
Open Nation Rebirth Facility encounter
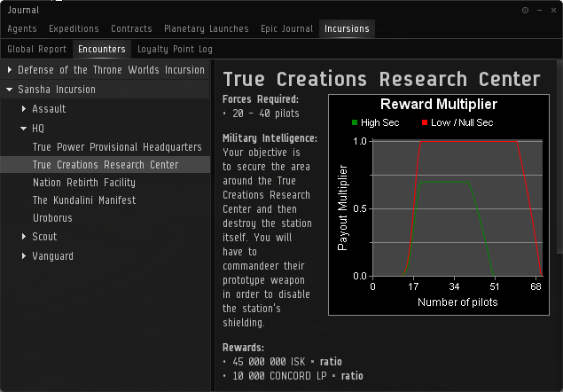click(x=84, y=183)
